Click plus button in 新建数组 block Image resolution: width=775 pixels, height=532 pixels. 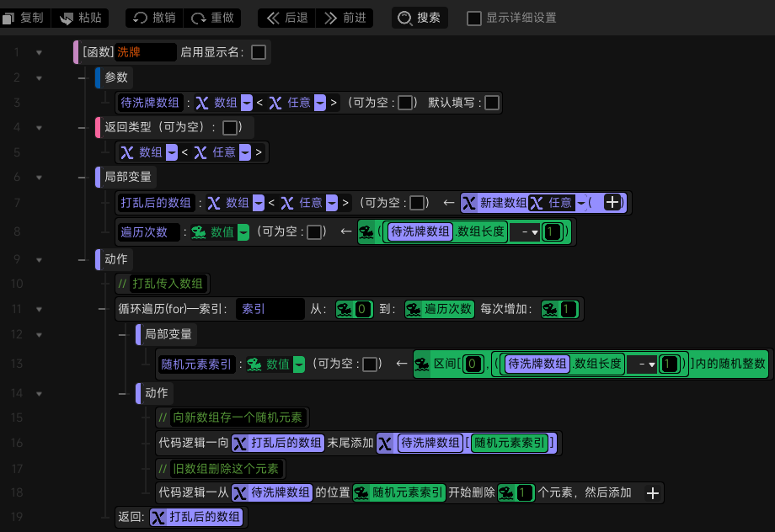(612, 203)
